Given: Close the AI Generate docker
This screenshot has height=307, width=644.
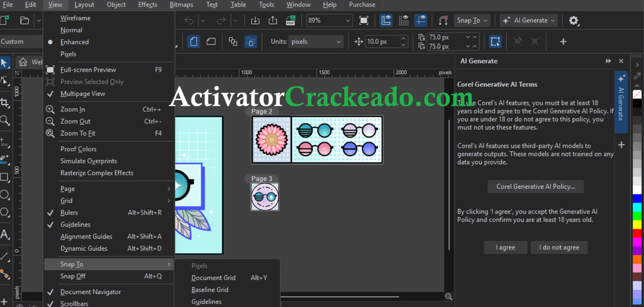Looking at the screenshot, I should point(621,61).
